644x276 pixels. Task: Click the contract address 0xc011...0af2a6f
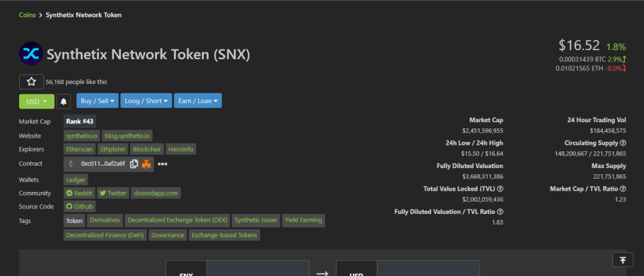tap(103, 164)
